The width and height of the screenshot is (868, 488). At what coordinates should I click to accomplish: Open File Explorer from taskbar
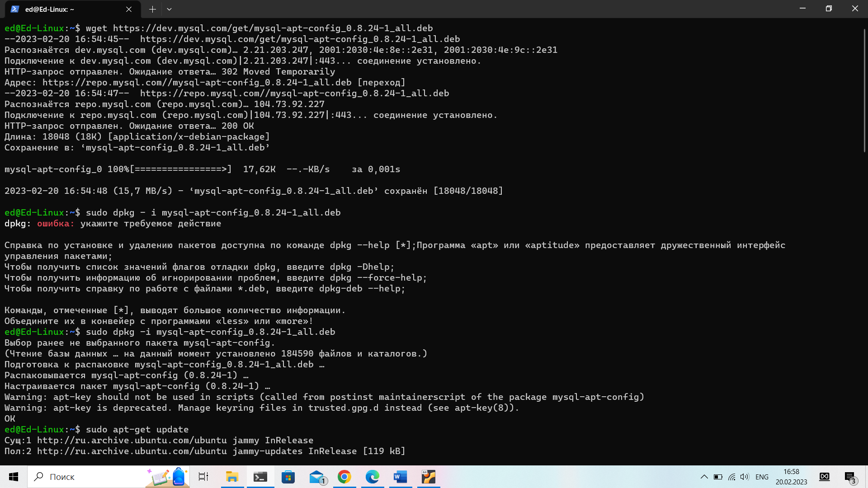[232, 477]
